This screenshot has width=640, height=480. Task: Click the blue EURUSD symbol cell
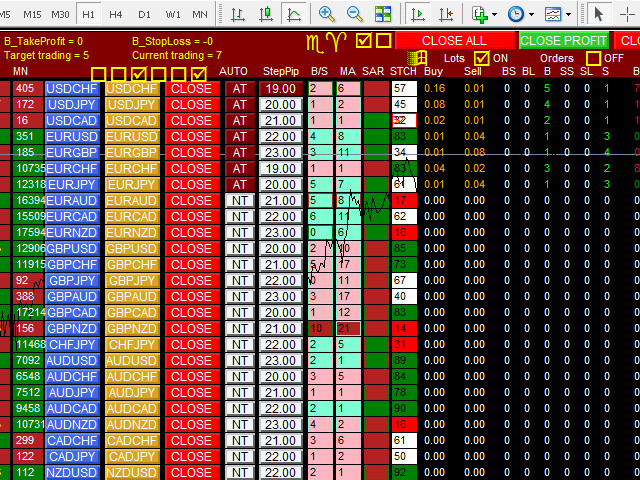click(70, 136)
